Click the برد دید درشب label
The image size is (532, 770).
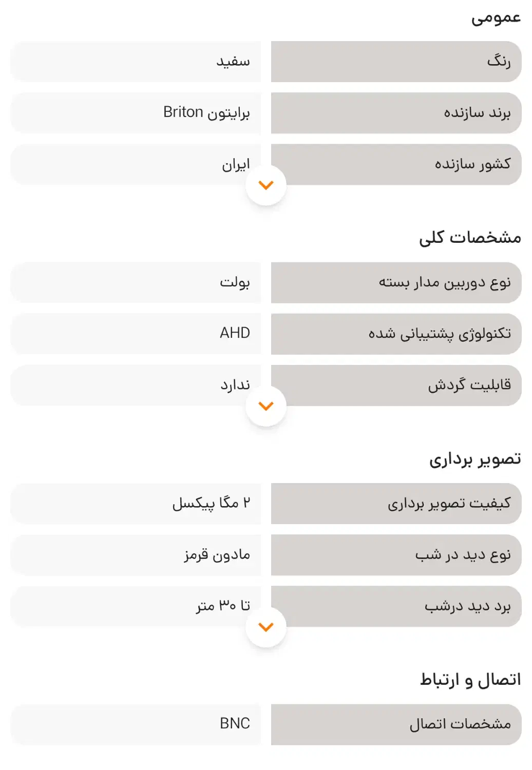[x=396, y=606]
